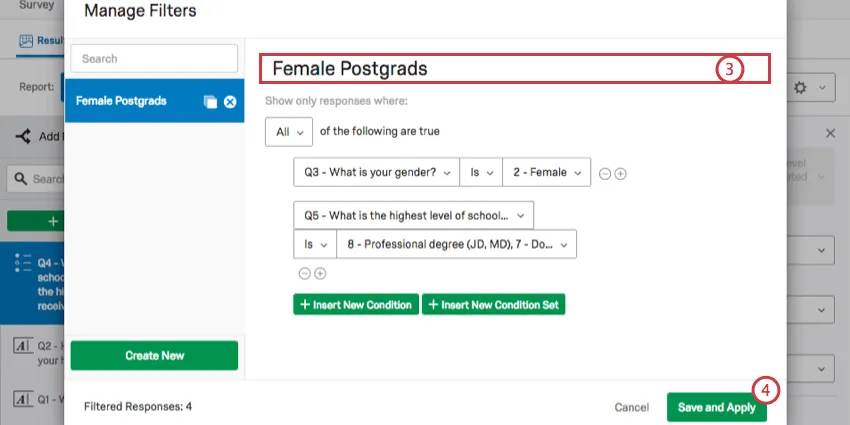Open the Professional degree values dropdown
The height and width of the screenshot is (425, 850).
[x=457, y=244]
